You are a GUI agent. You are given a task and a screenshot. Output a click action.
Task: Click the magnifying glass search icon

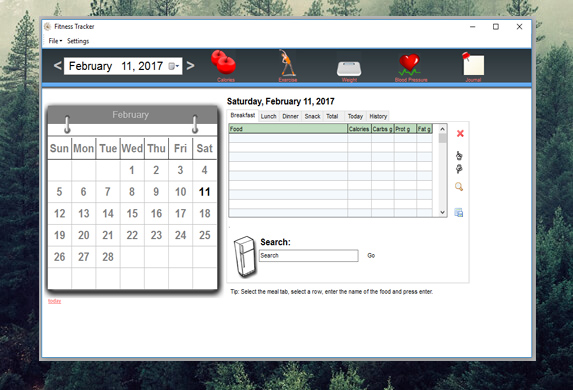459,187
